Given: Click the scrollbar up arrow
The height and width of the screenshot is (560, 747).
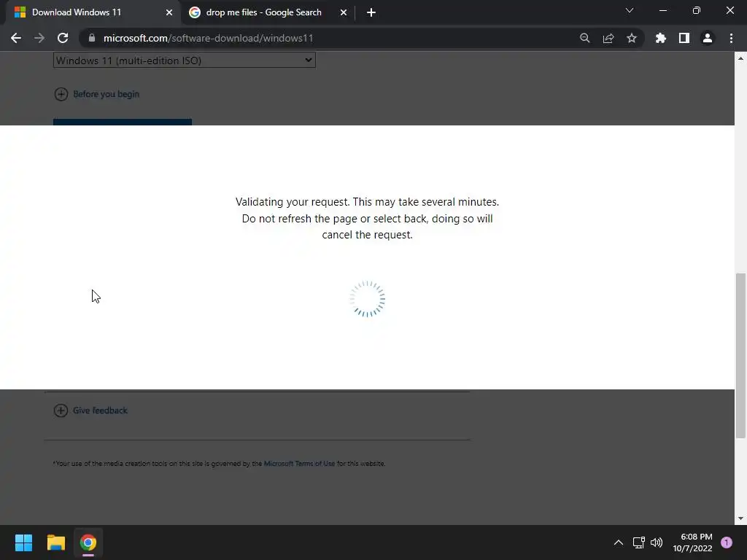Looking at the screenshot, I should click(741, 58).
